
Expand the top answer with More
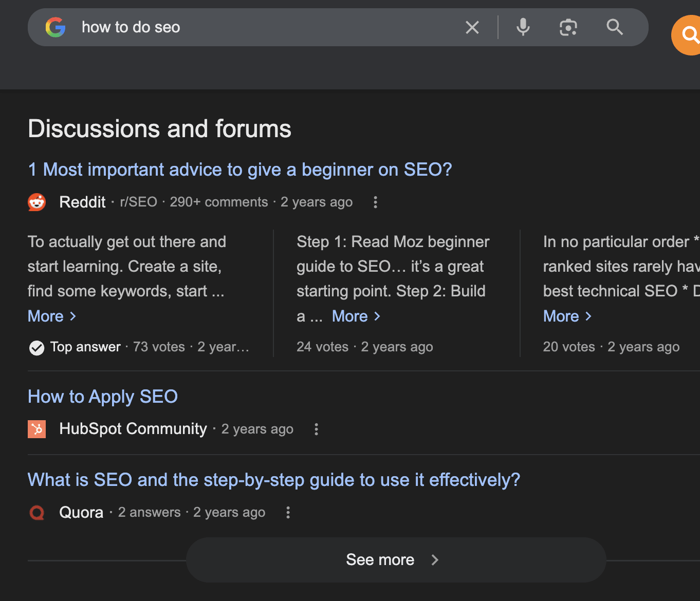click(52, 316)
